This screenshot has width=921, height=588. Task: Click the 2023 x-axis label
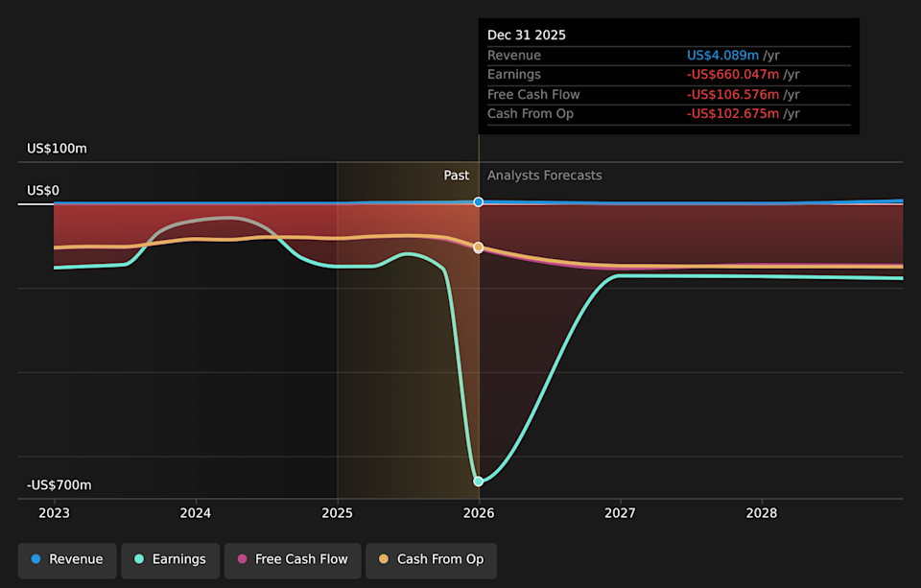pyautogui.click(x=55, y=513)
